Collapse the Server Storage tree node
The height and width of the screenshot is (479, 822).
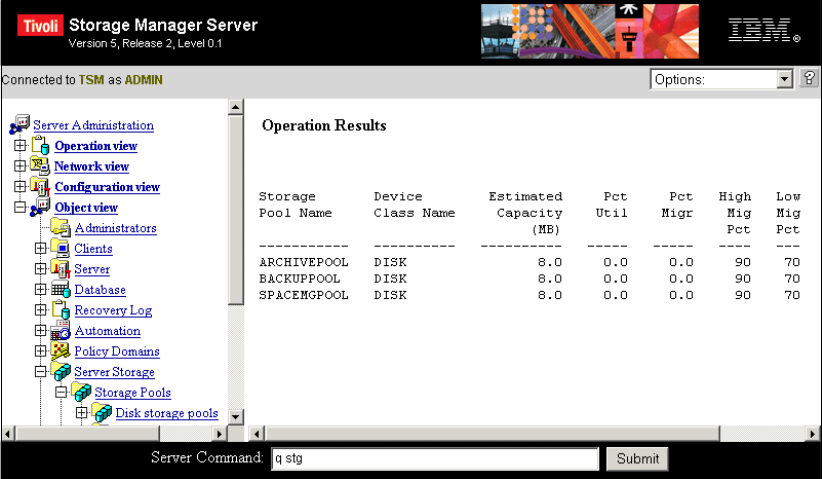coord(40,372)
